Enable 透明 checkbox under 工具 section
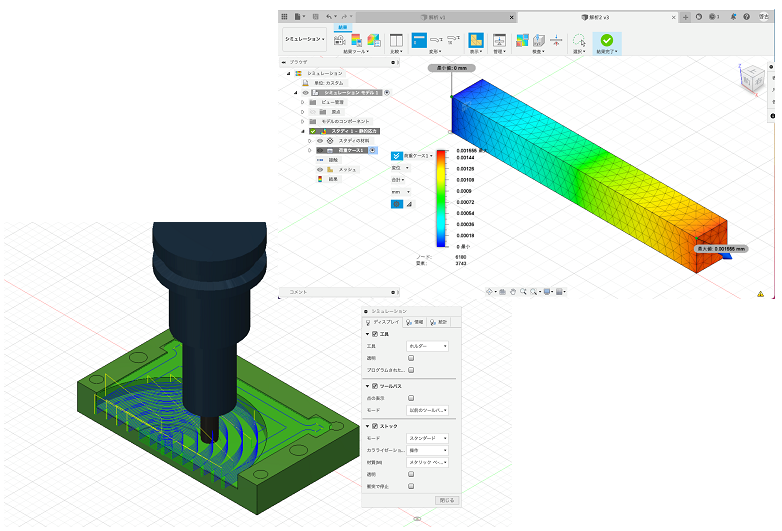 [x=411, y=358]
